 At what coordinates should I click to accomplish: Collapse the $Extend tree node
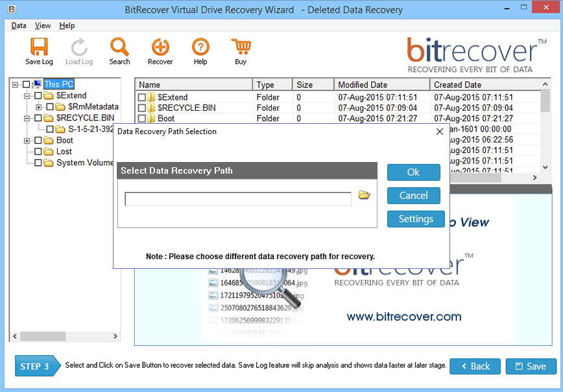(27, 96)
